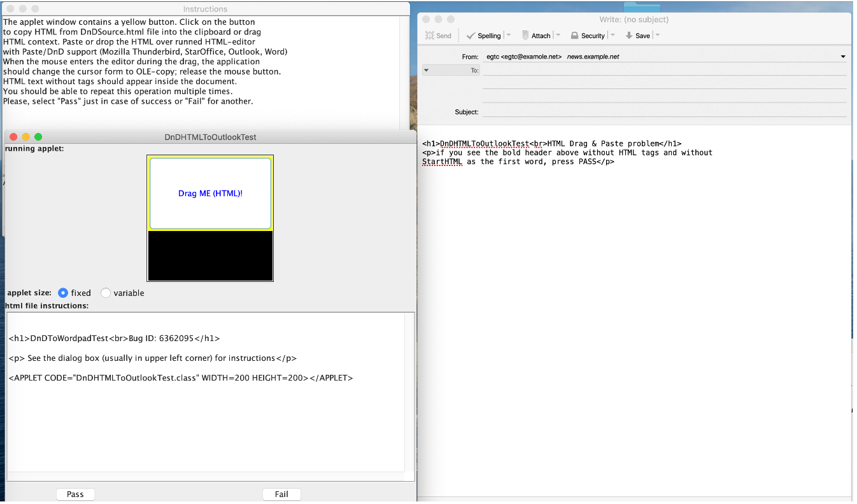Open the To recipient type dropdown
The image size is (857, 504).
426,70
